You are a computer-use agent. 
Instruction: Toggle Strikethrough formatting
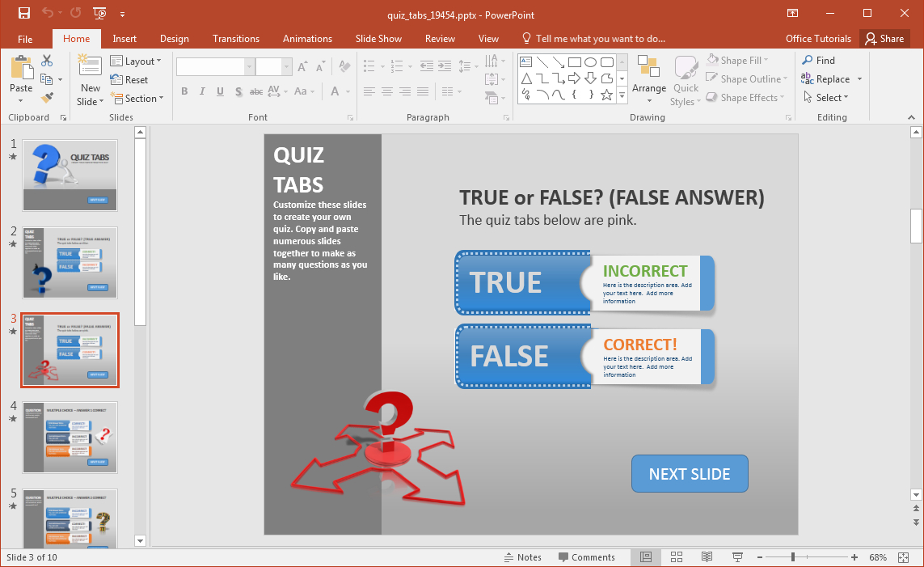256,91
